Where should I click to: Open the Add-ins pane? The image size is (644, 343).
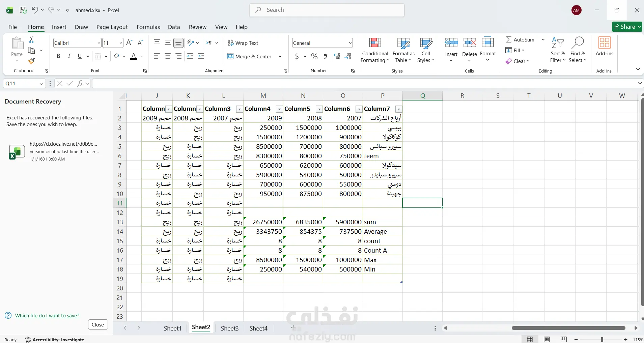pos(605,47)
